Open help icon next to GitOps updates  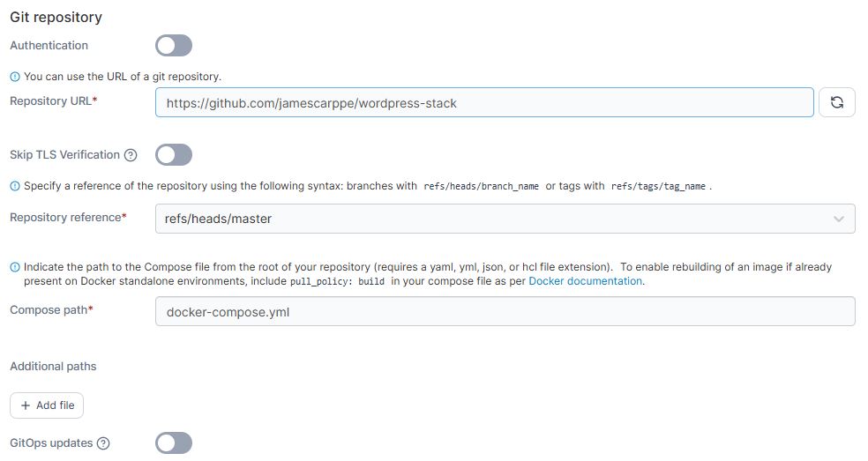pos(103,443)
